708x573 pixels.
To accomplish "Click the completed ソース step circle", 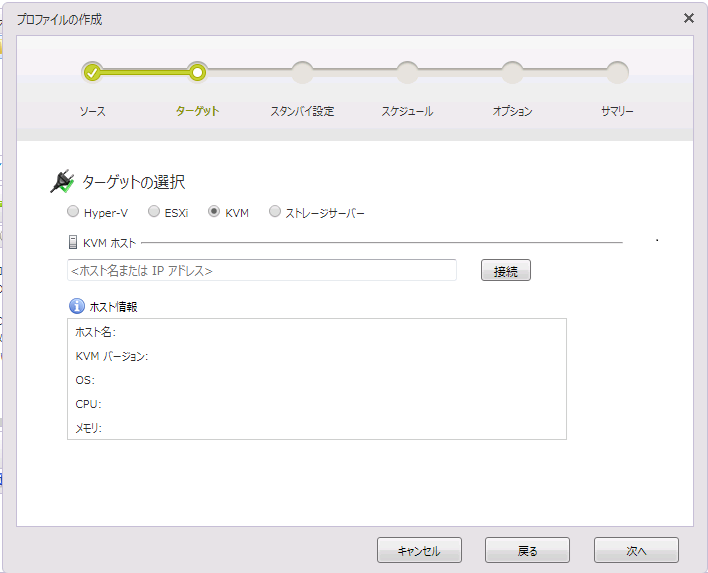I will click(x=92, y=73).
